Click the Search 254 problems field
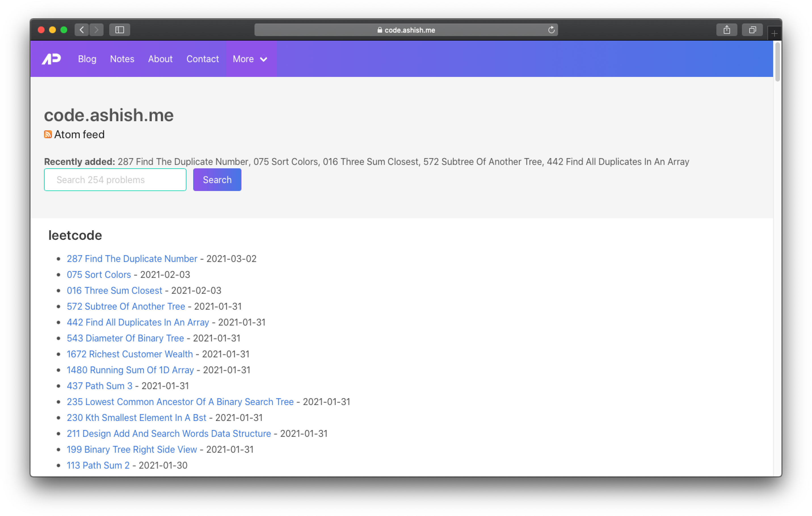This screenshot has width=812, height=516. point(115,180)
